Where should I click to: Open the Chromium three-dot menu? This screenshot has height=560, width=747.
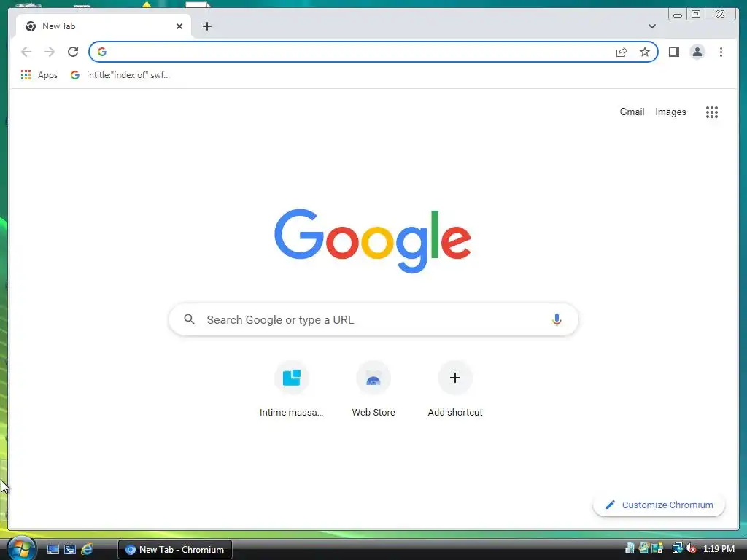point(721,52)
